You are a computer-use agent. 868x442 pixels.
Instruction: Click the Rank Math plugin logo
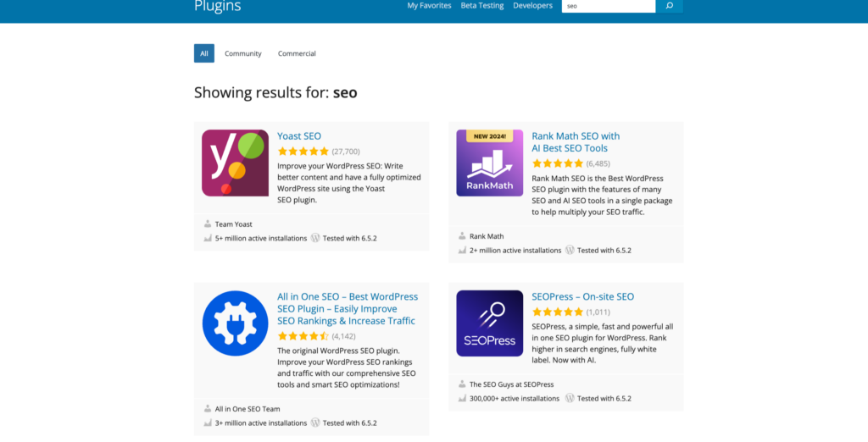point(490,163)
